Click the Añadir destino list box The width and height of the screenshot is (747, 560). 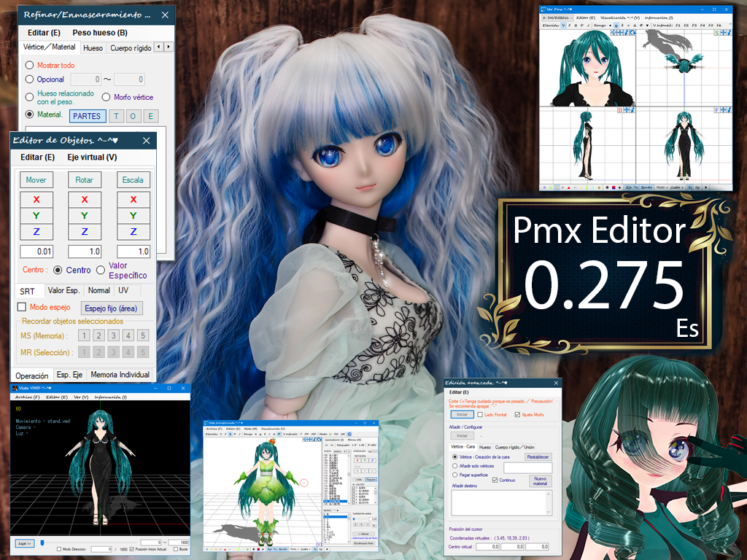[x=502, y=503]
